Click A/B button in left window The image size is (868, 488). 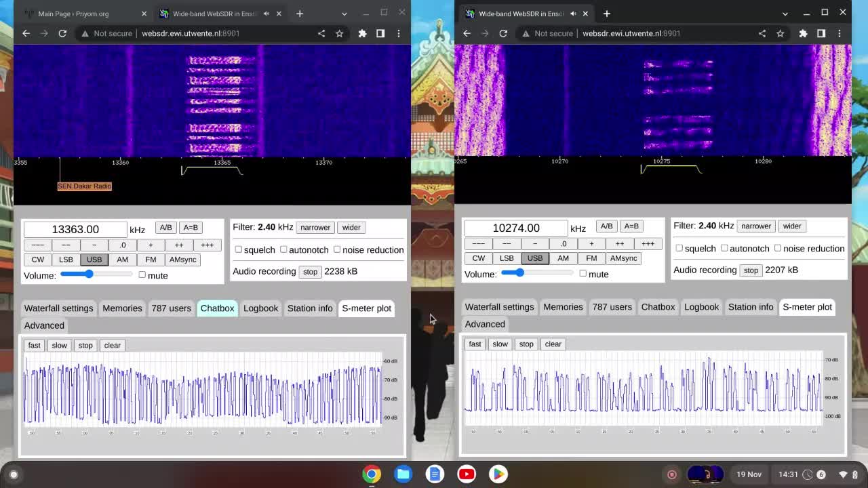(165, 228)
